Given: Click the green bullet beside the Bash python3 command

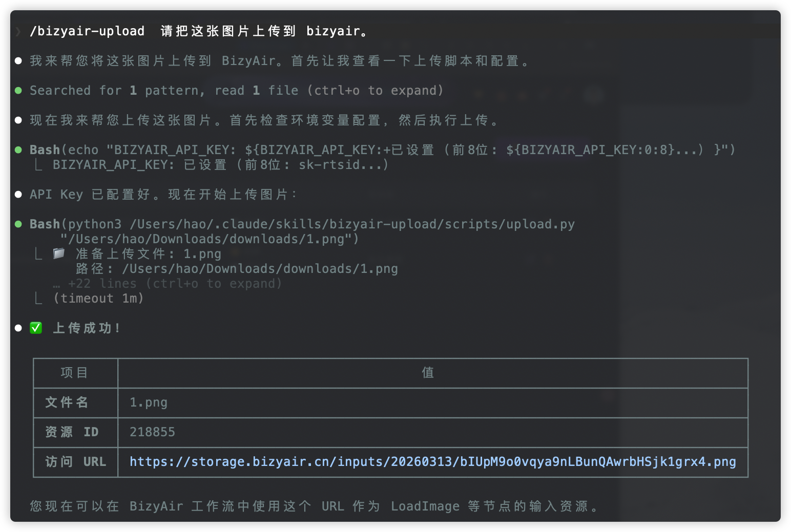Looking at the screenshot, I should pos(18,224).
